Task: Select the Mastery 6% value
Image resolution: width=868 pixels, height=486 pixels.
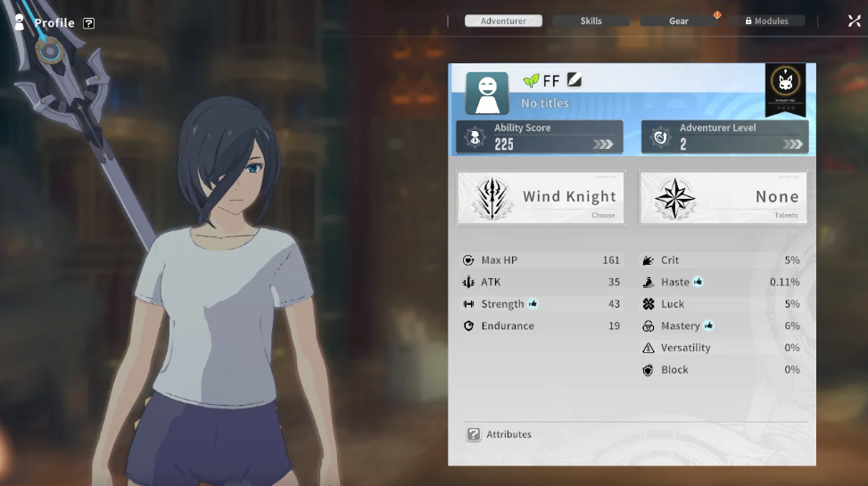Action: coord(792,326)
